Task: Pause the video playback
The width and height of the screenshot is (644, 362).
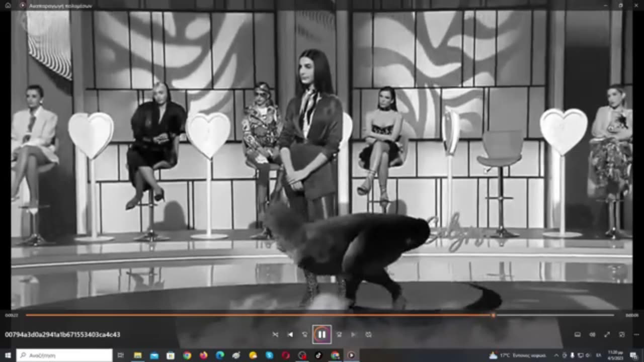Action: 321,334
